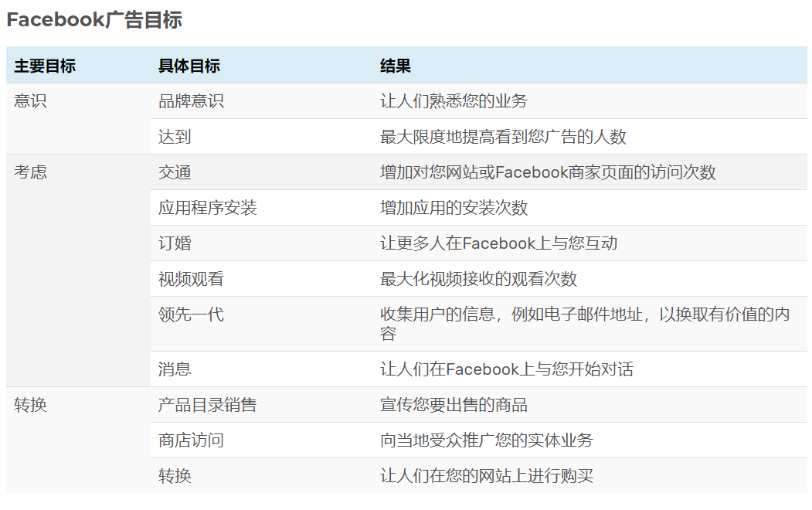Click the cell "商店访问"
Viewport: 812px width, 510px height.
[x=191, y=440]
